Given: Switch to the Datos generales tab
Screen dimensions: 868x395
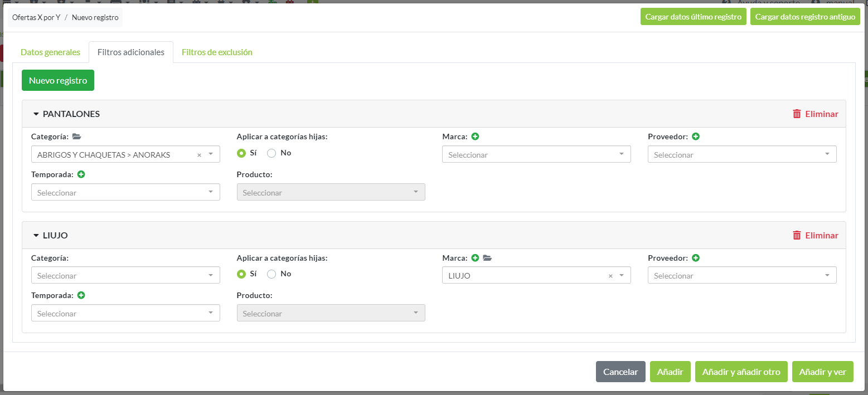Looking at the screenshot, I should click(x=50, y=52).
